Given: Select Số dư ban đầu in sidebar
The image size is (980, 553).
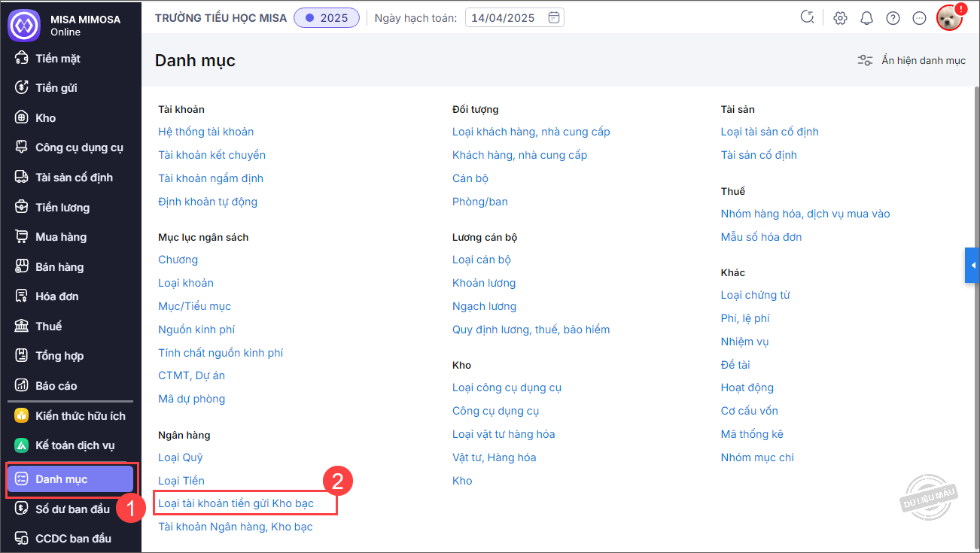Looking at the screenshot, I should coord(72,509).
